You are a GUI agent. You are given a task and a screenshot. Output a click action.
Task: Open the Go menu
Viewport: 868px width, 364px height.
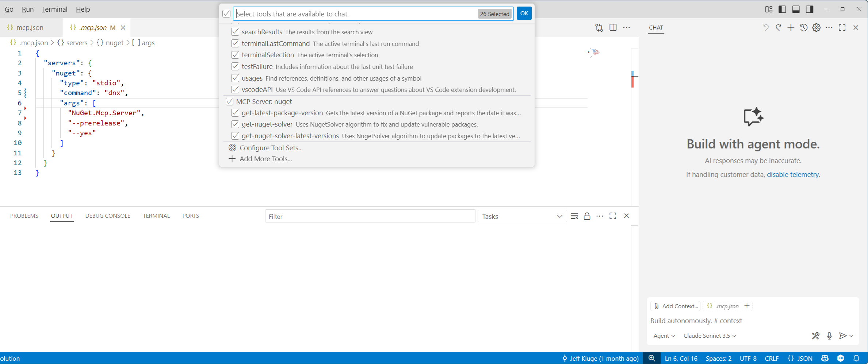[x=9, y=9]
